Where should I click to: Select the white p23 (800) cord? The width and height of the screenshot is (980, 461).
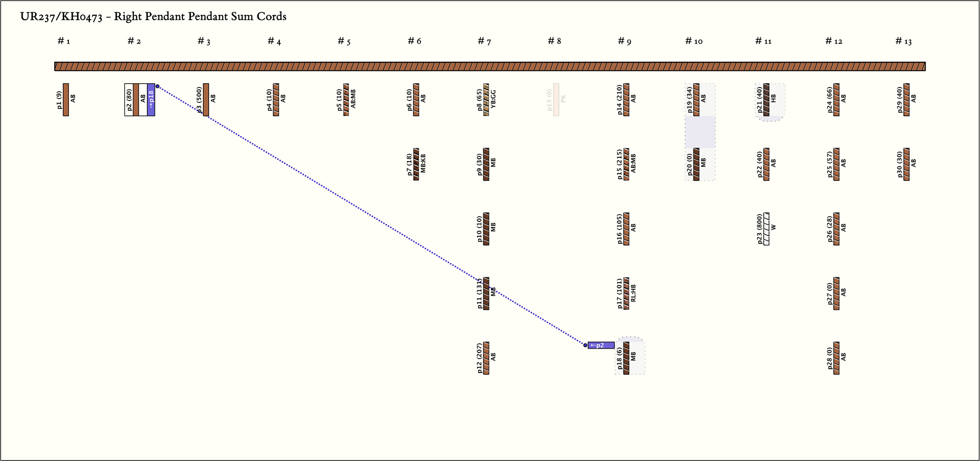(767, 229)
